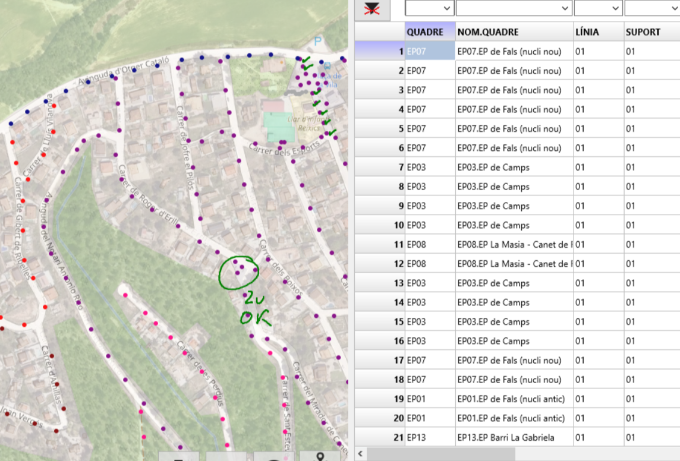Select row header number 1
Viewport: 680px width, 461px height.
(x=380, y=51)
